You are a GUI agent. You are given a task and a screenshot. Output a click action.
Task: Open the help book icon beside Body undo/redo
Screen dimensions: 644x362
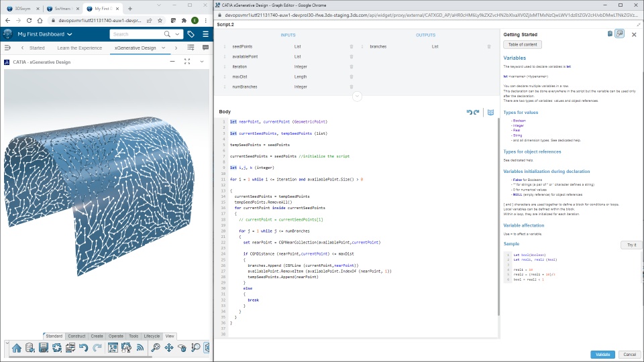pos(490,112)
